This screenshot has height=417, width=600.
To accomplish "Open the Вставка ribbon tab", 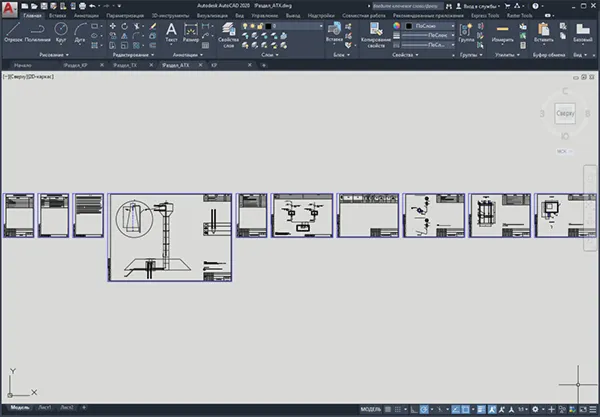I will click(57, 16).
